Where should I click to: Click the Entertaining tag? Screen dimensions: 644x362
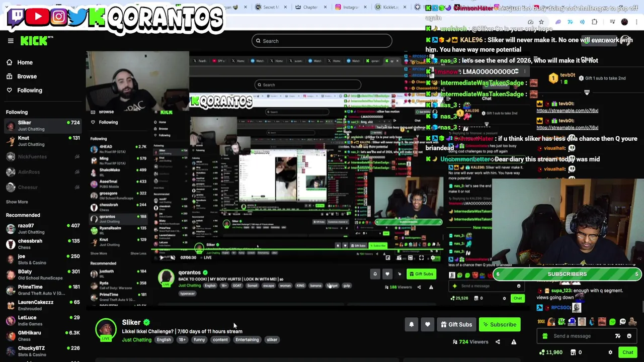point(247,340)
